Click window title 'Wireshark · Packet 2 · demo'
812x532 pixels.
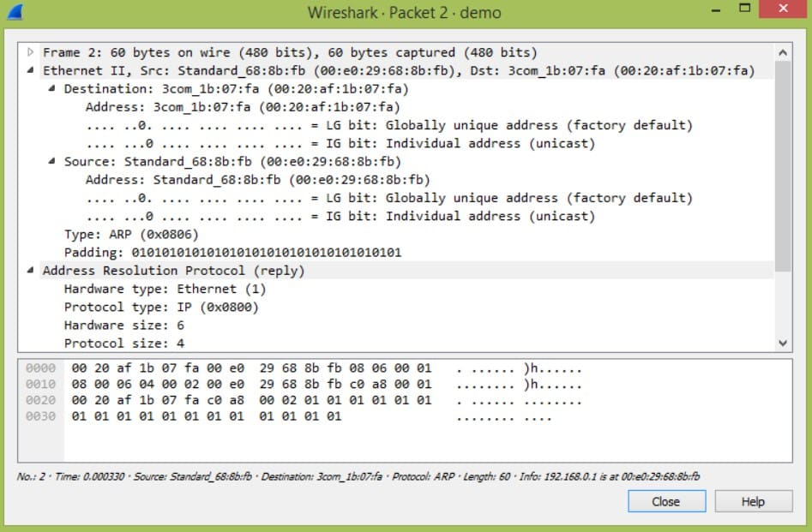coord(405,12)
